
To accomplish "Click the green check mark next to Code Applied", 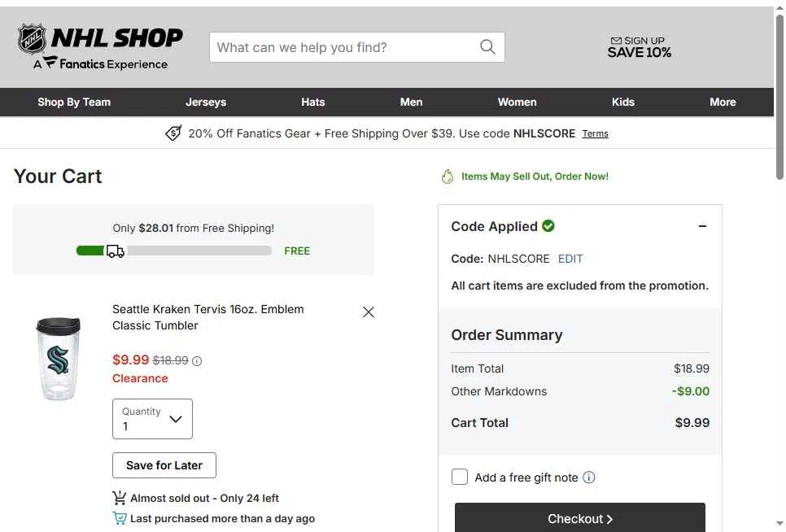I will coord(548,226).
